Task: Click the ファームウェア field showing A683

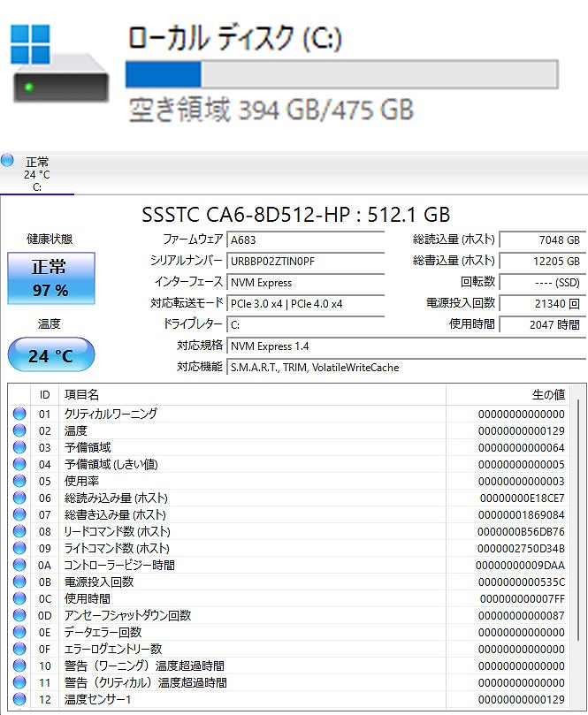Action: (x=305, y=240)
